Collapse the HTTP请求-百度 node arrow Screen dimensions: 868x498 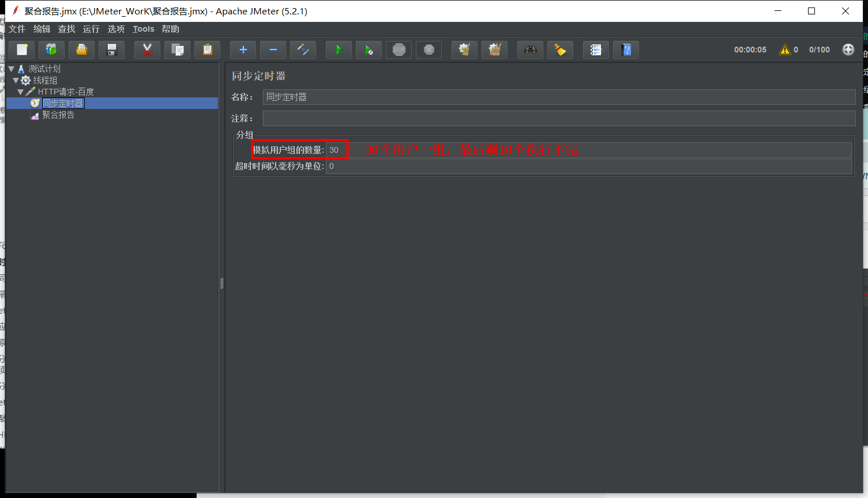coord(20,92)
